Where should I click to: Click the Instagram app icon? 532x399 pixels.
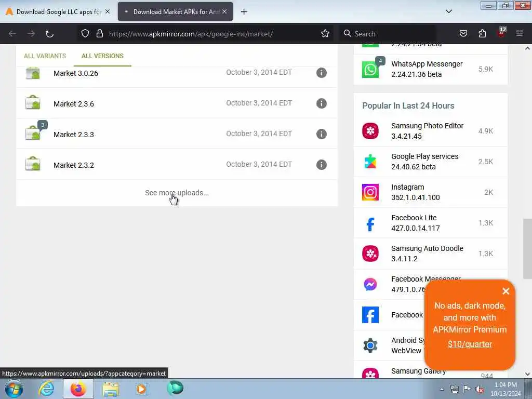pyautogui.click(x=370, y=192)
